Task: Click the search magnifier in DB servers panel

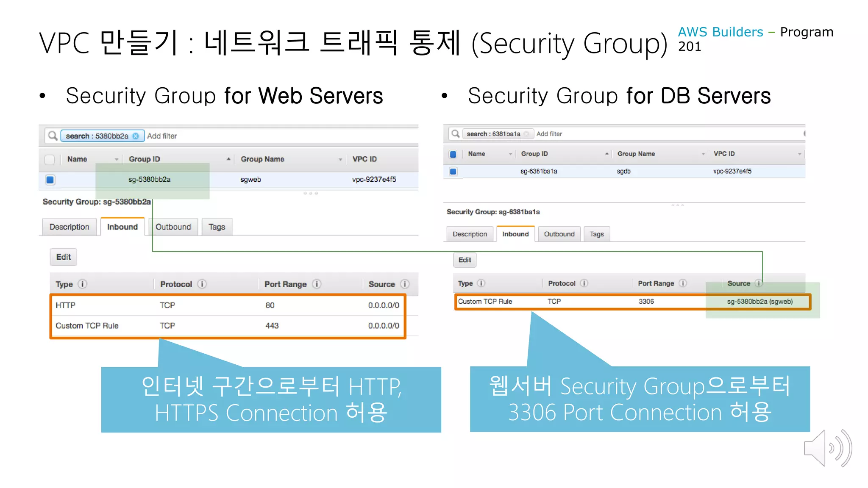Action: (456, 134)
